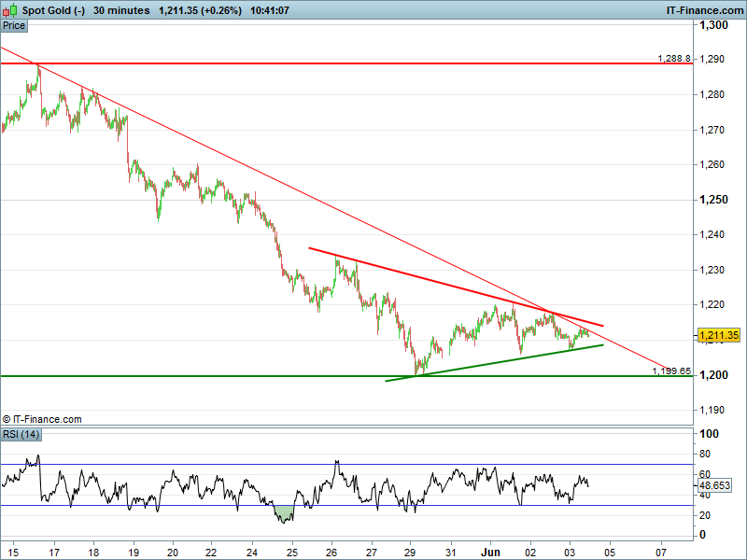Click the 1,300 price axis label
The height and width of the screenshot is (560, 747).
(713, 25)
